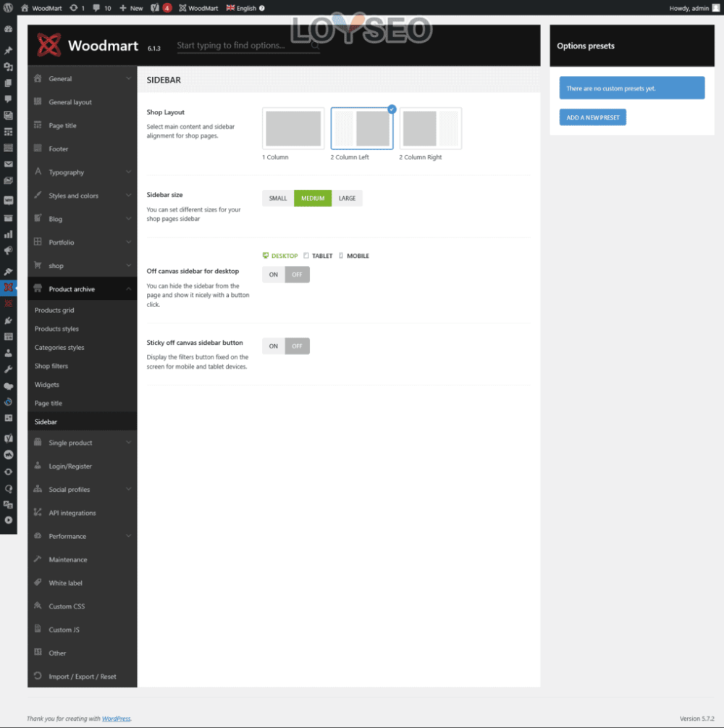Open the Woodmart red X icon in admin menu
This screenshot has height=728, width=724.
pyautogui.click(x=9, y=288)
